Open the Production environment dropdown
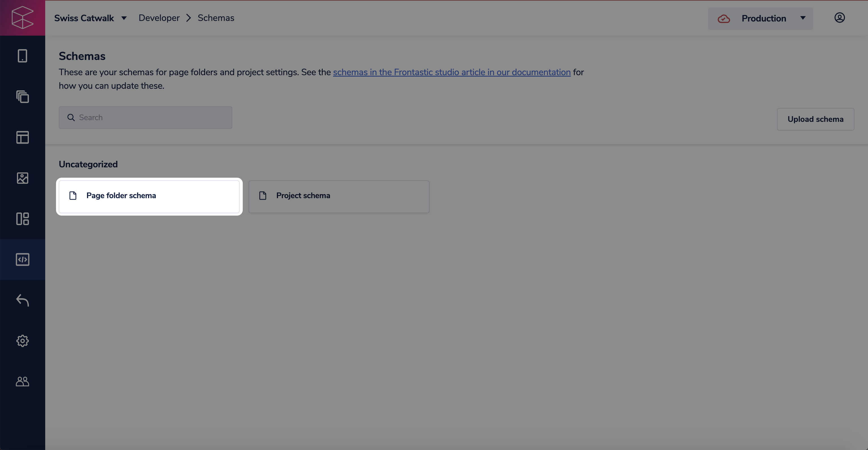 click(x=760, y=19)
